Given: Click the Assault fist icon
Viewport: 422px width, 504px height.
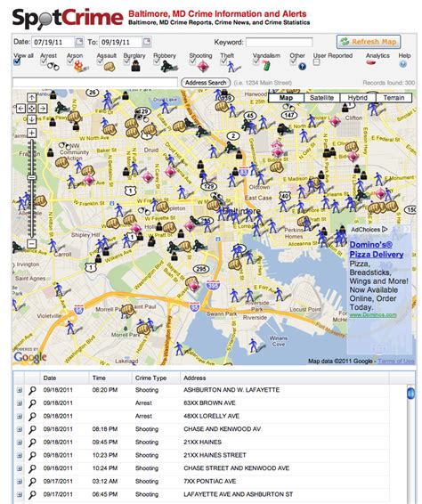Looking at the screenshot, I should pyautogui.click(x=110, y=67).
